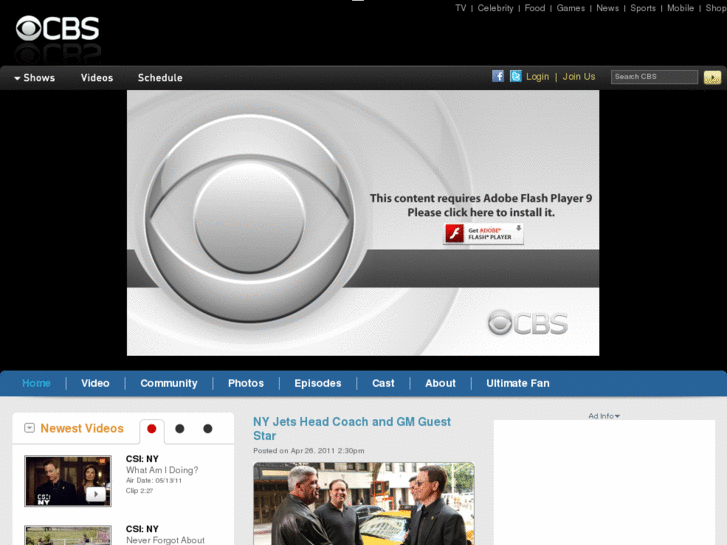Switch to the About tab
Image resolution: width=727 pixels, height=545 pixels.
click(440, 383)
